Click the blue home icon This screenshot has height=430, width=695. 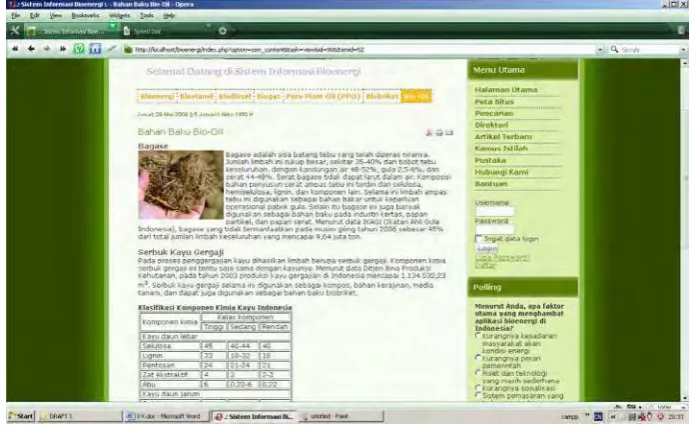click(95, 49)
